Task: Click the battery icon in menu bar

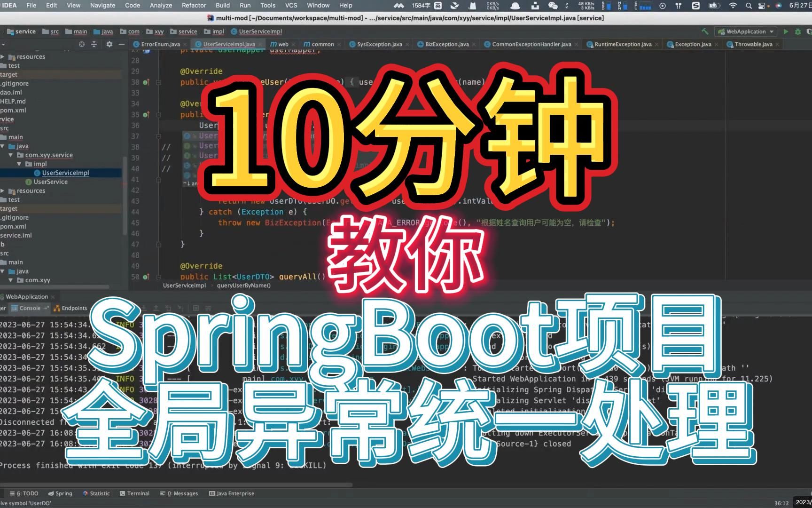Action: [x=714, y=6]
